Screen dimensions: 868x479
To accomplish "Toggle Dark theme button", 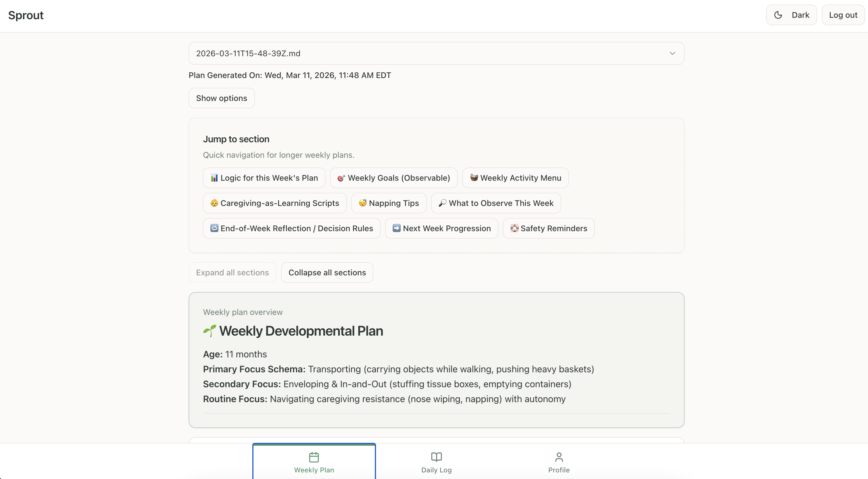I will 791,15.
